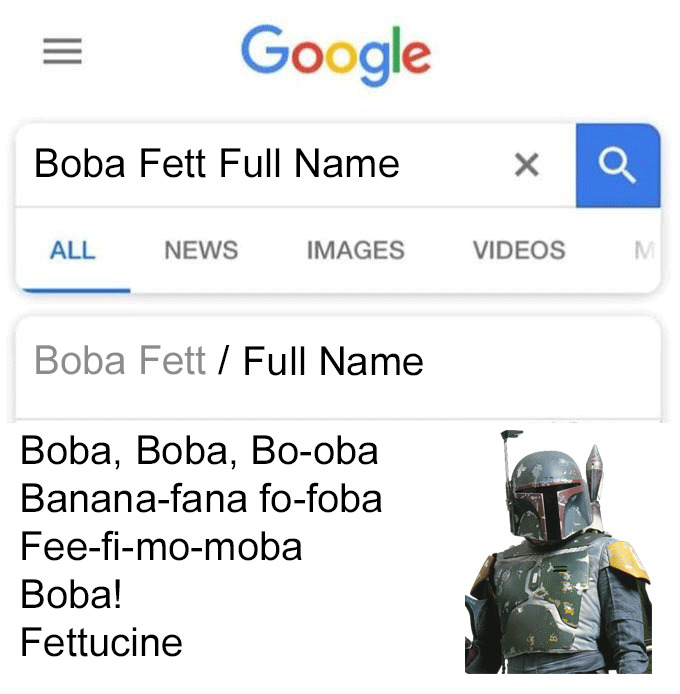Open the IMAGES tab

click(355, 250)
